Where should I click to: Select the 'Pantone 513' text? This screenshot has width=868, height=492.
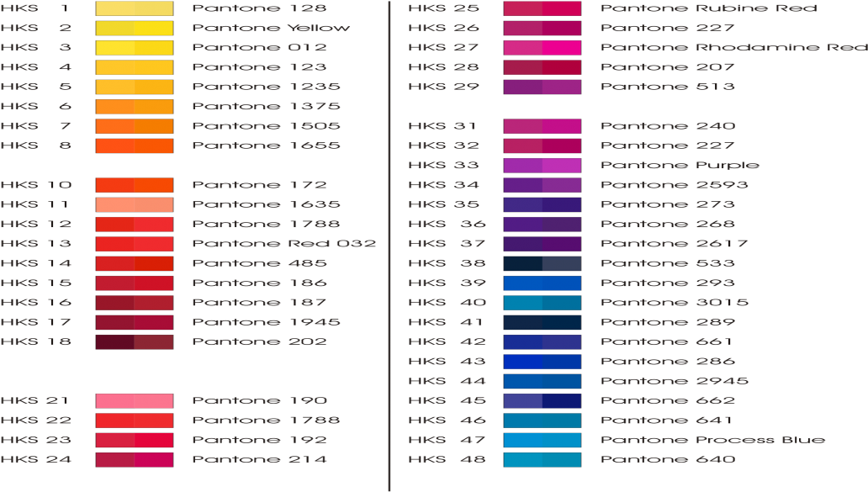(668, 87)
